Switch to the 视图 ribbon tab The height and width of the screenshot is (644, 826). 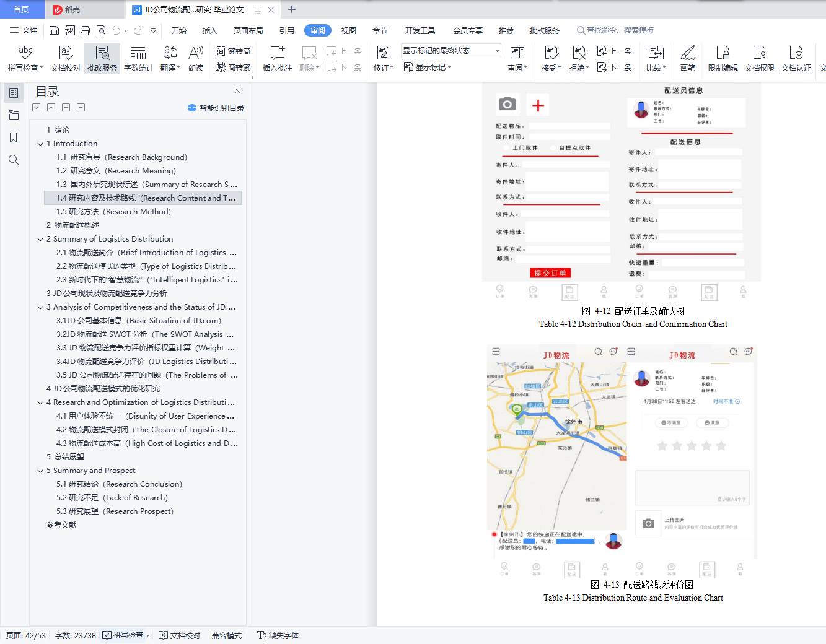click(x=349, y=30)
